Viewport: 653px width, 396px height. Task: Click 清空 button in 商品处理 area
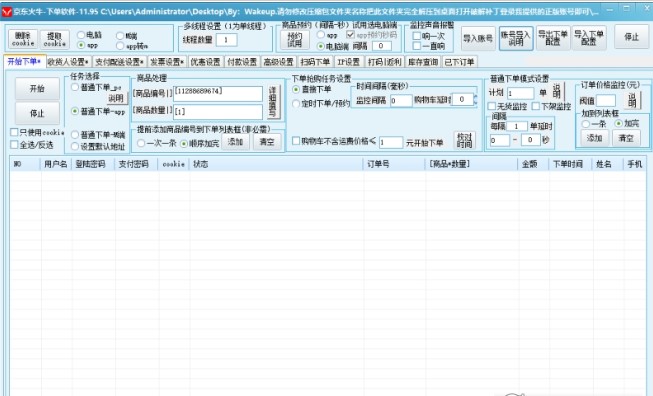[267, 142]
